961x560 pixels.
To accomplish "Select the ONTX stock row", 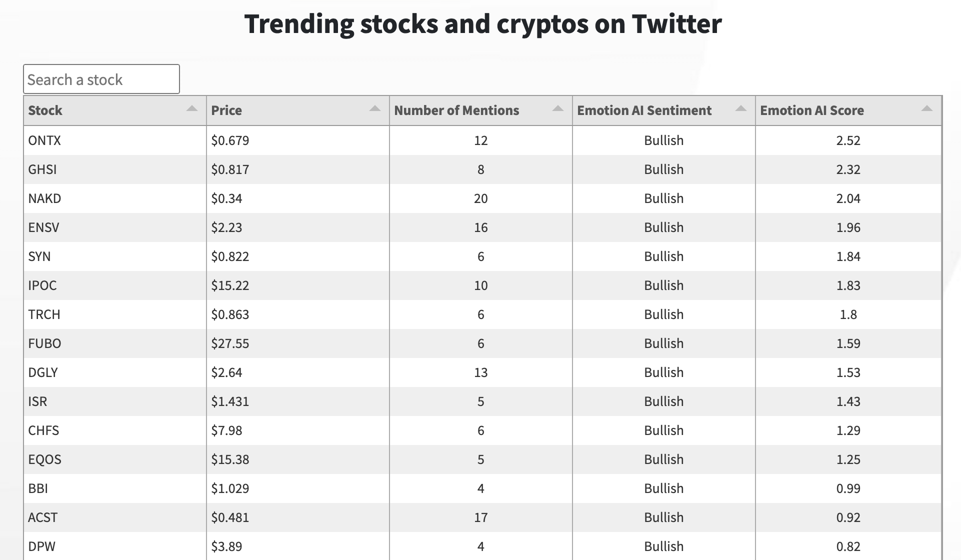I will click(482, 140).
